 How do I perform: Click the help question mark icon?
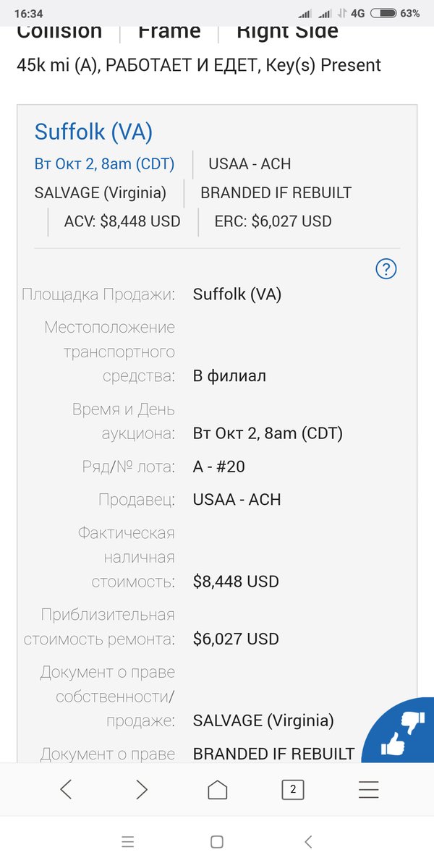(386, 269)
